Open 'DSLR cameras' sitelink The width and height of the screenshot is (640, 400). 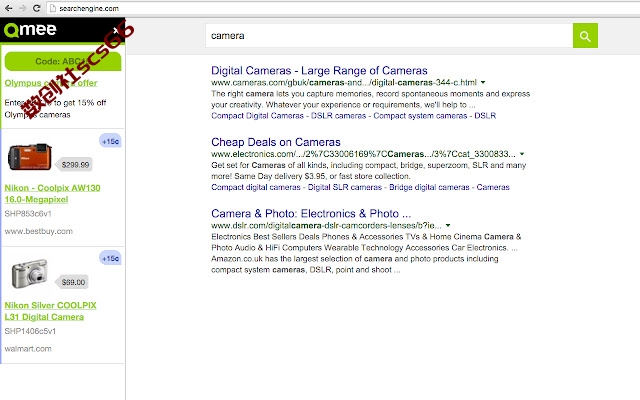[338, 116]
